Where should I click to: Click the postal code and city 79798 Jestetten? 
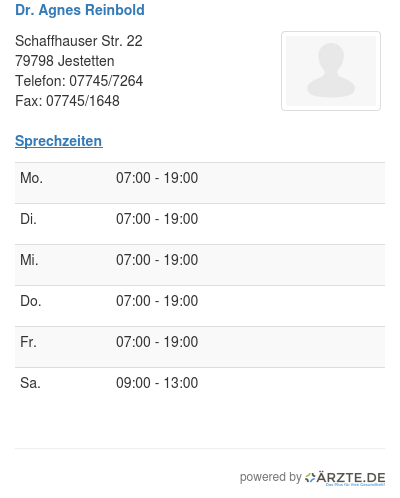tap(65, 61)
